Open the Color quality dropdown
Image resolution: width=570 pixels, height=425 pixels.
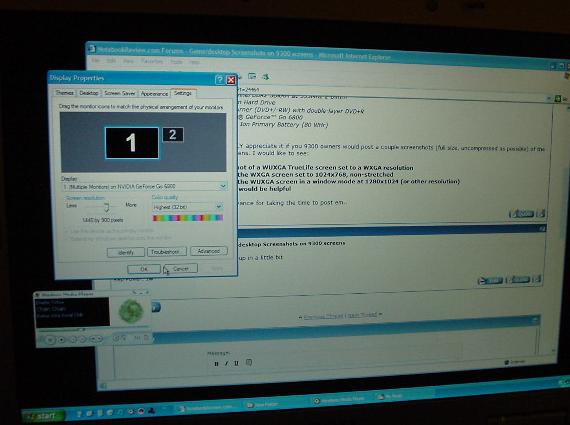(188, 207)
